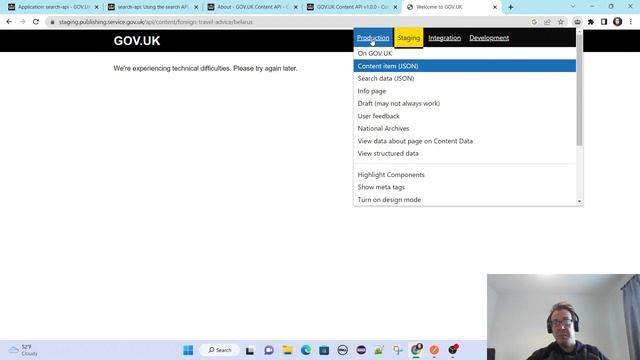Toggle Show meta tags
The height and width of the screenshot is (360, 640).
click(464, 187)
